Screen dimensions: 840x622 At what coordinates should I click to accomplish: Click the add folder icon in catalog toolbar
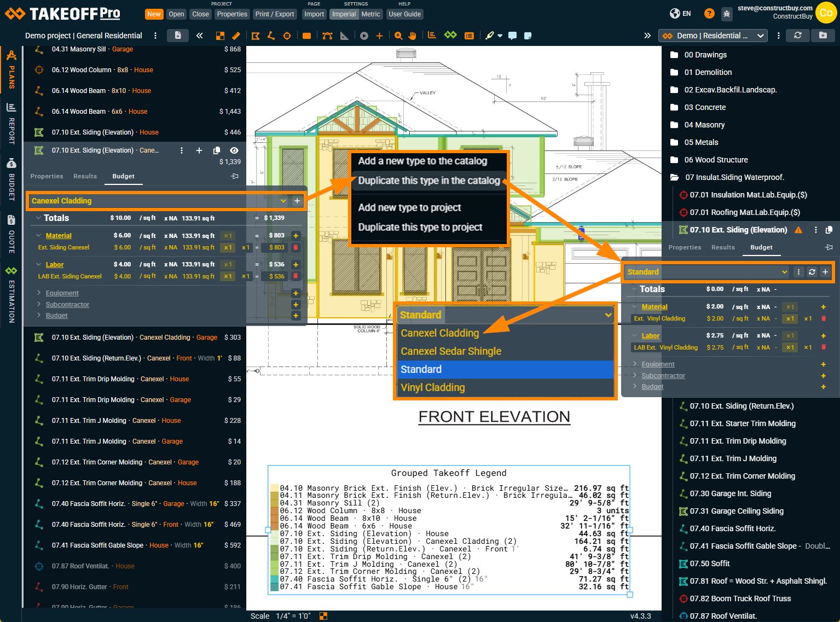point(823,36)
